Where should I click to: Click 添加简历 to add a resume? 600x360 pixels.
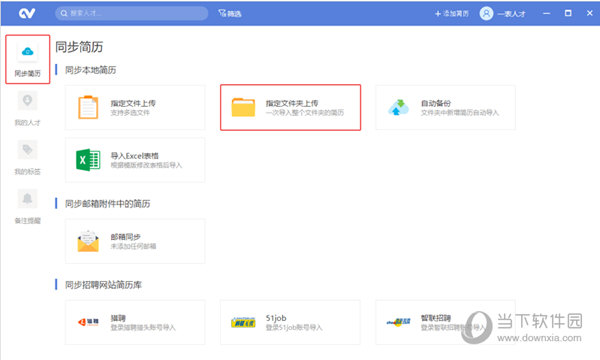tap(452, 14)
